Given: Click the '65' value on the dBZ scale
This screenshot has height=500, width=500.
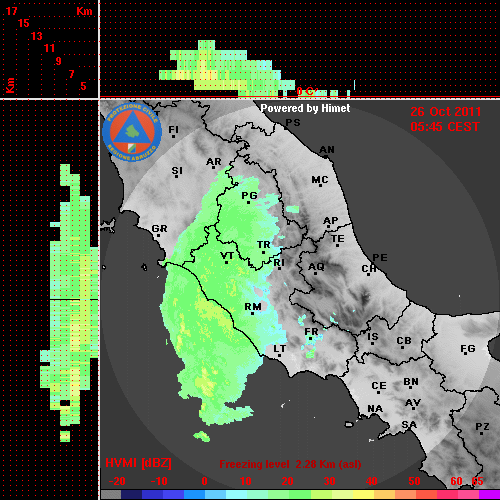Looking at the screenshot, I should point(477,481).
